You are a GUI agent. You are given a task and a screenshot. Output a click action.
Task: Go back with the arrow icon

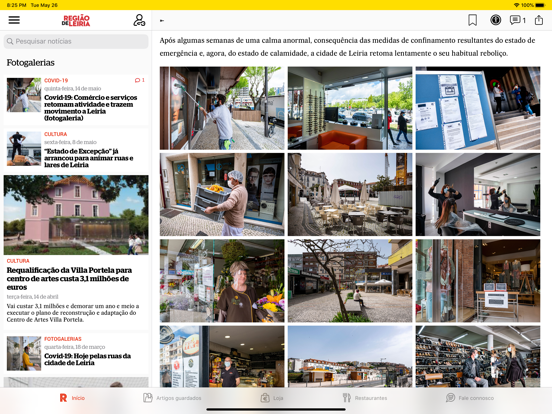pos(162,21)
